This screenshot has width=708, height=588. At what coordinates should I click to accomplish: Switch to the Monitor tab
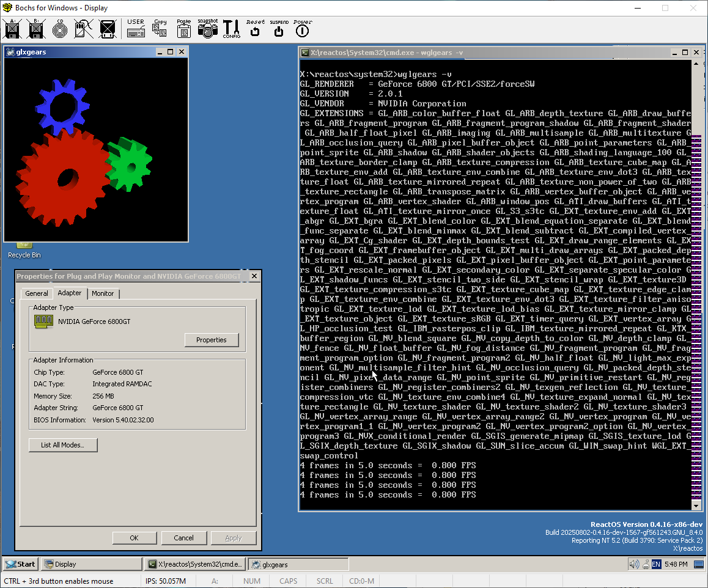(103, 293)
